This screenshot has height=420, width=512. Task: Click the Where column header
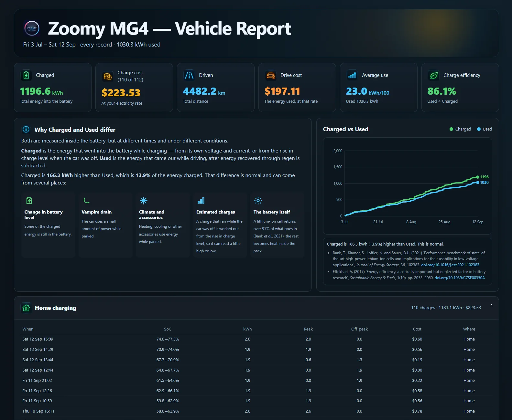point(469,329)
